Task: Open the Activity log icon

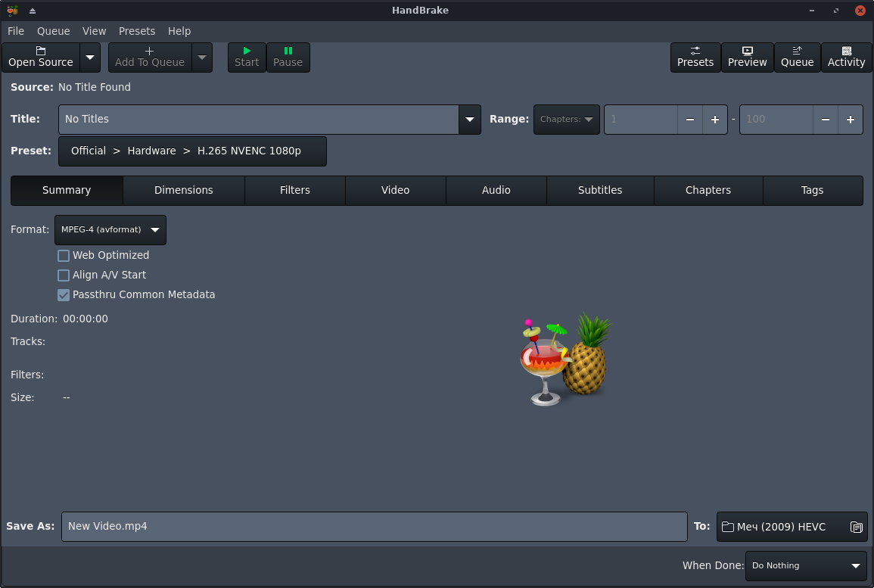Action: (846, 51)
